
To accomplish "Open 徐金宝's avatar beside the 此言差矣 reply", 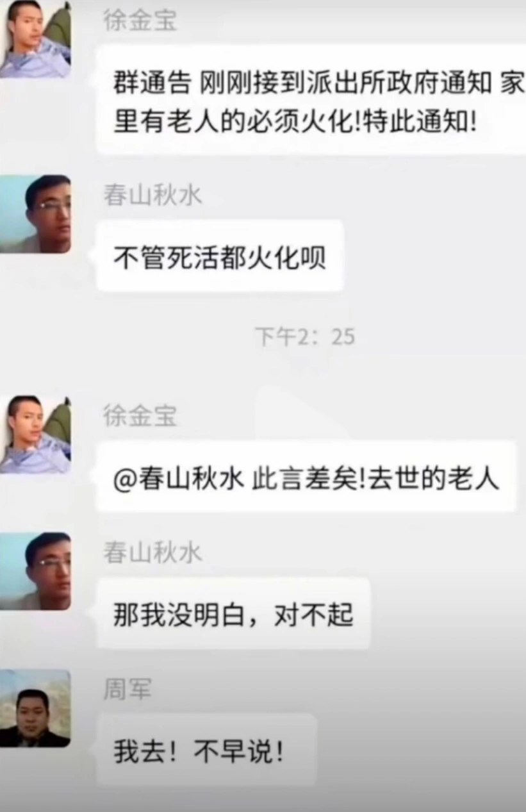I will [x=35, y=434].
